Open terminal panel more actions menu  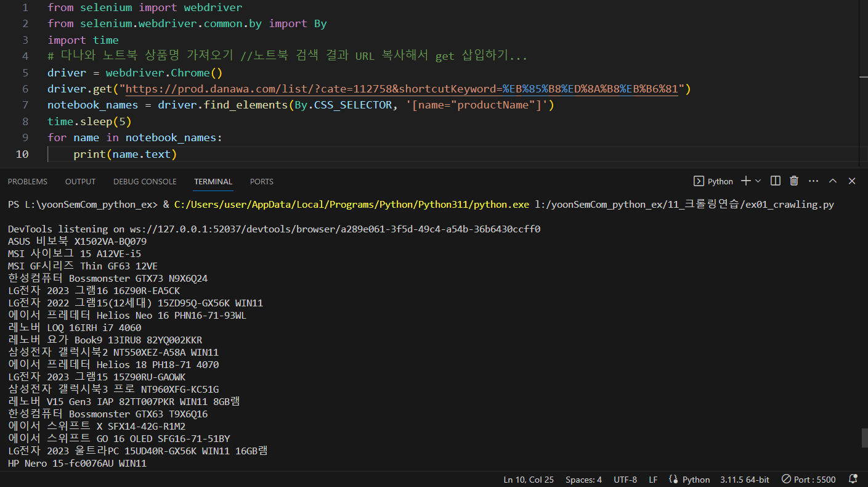[x=813, y=181]
